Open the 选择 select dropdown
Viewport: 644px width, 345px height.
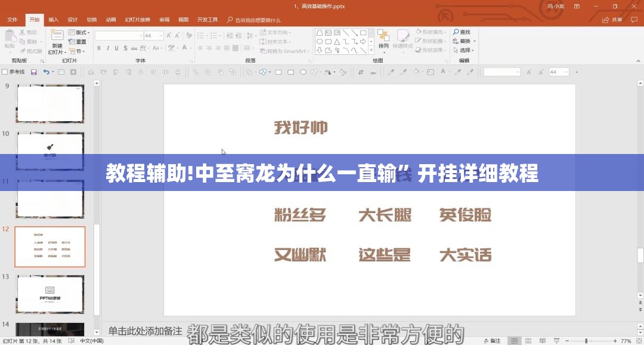464,50
